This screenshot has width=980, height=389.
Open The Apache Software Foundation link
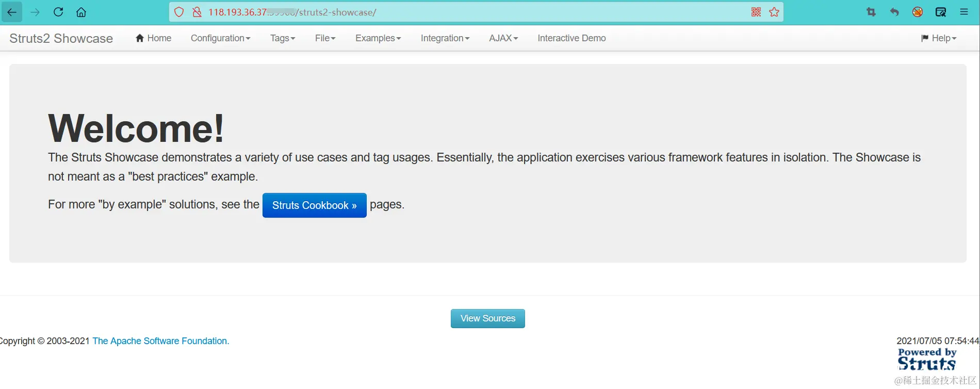coord(160,341)
